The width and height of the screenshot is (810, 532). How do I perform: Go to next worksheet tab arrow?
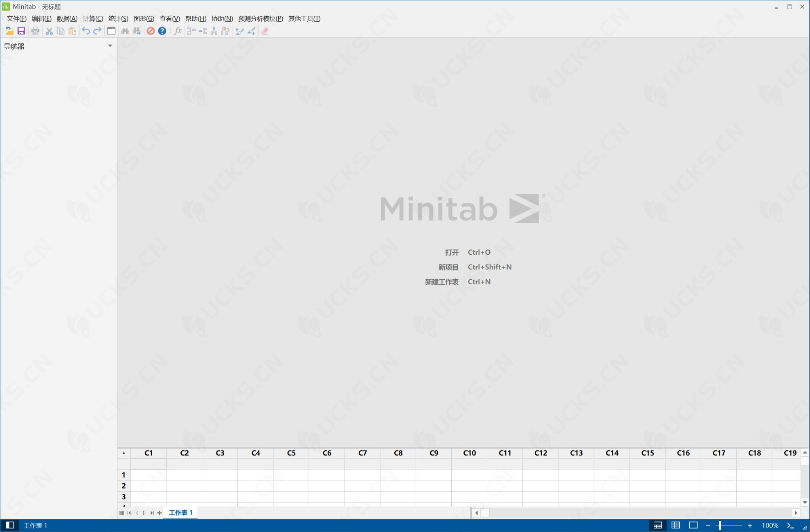[144, 513]
